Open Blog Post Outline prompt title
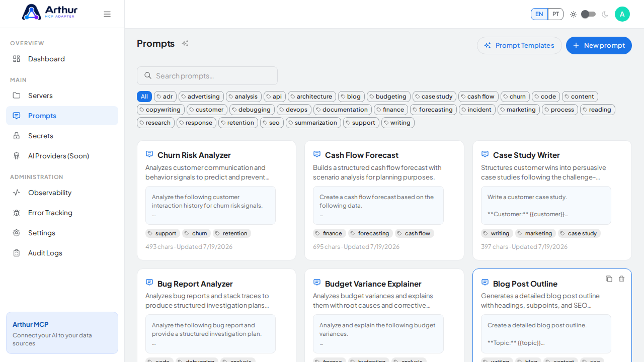Screen dimensions: 644x362 (x=525, y=284)
